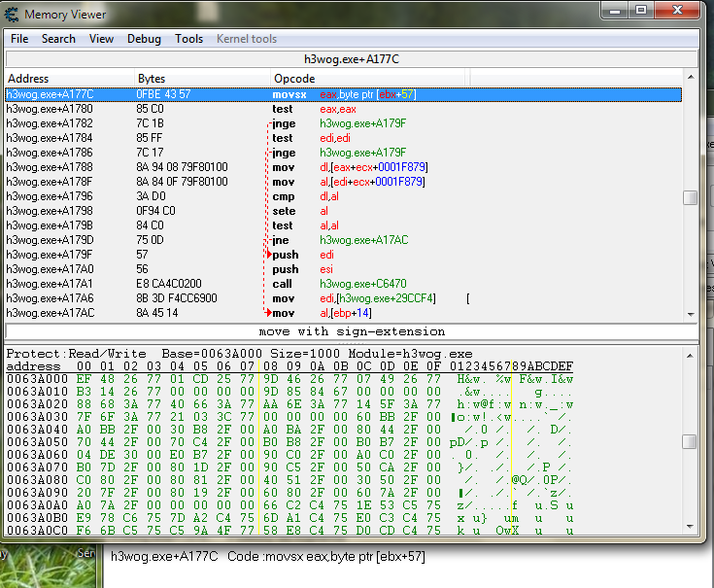Select the call h3wog.exe+C6470 instruction row
This screenshot has height=588, width=714.
coord(340,284)
